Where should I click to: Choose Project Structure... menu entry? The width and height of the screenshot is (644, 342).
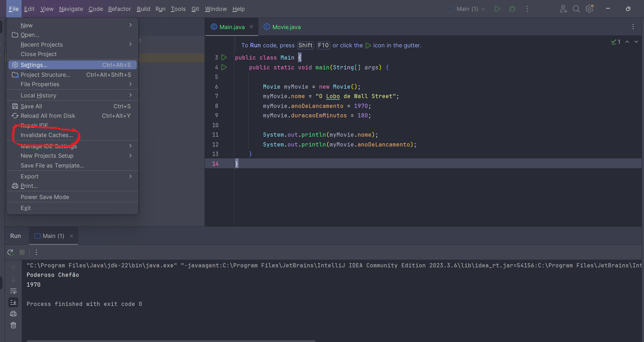coord(72,75)
